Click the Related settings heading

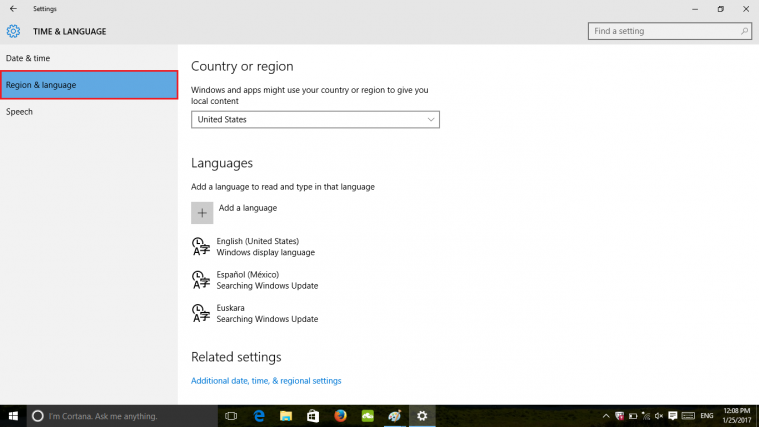click(x=236, y=357)
